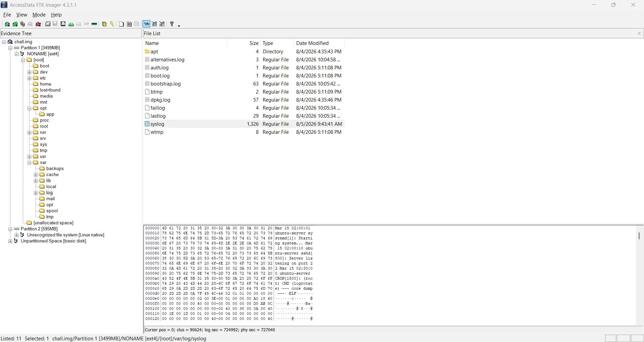Click the Obtain Protected Files icon

pos(104,24)
